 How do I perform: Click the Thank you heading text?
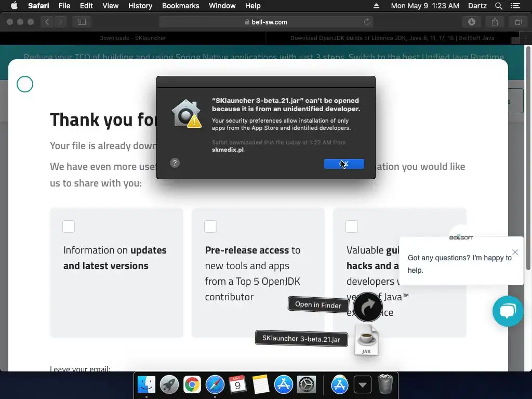103,119
